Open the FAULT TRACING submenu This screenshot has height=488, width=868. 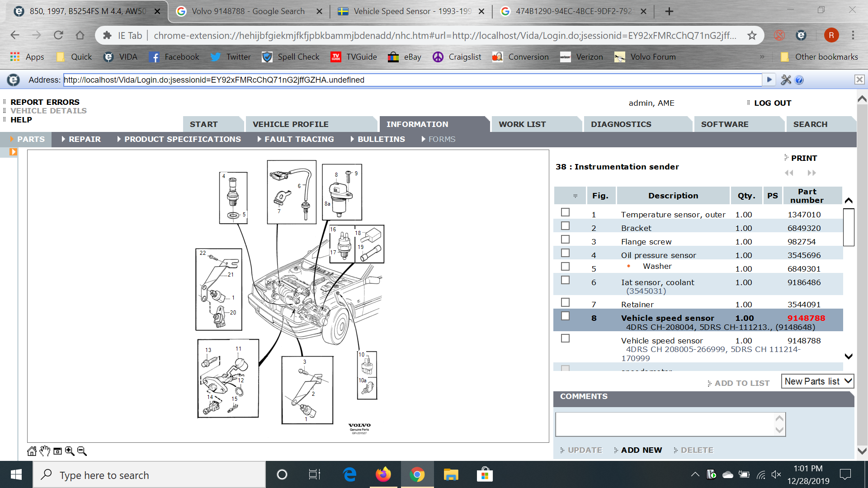[x=299, y=139]
